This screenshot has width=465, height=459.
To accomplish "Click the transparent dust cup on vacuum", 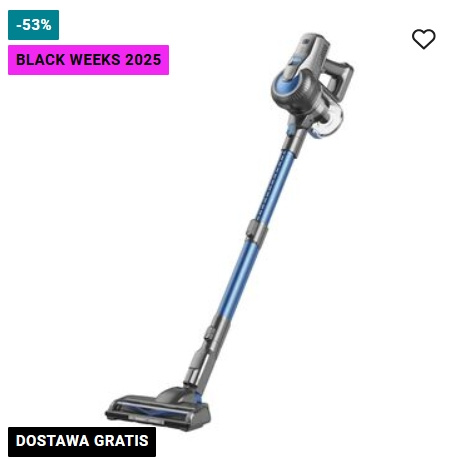I will click(x=328, y=122).
